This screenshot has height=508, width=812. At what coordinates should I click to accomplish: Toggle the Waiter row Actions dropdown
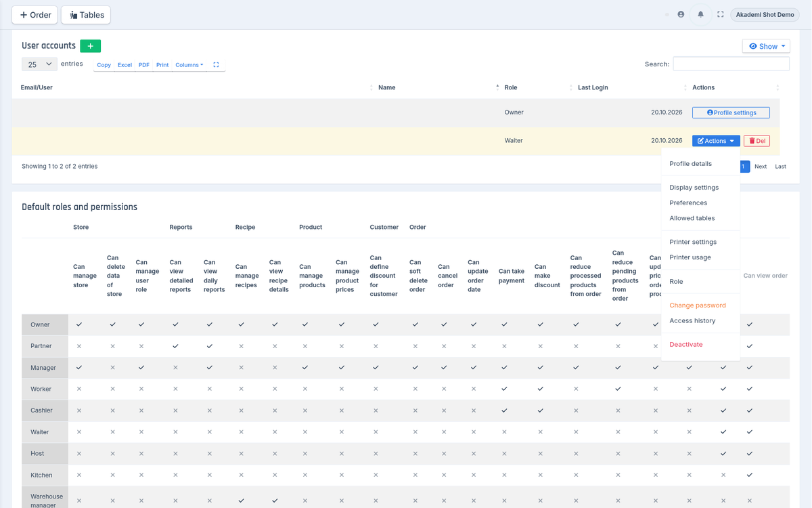click(x=716, y=141)
